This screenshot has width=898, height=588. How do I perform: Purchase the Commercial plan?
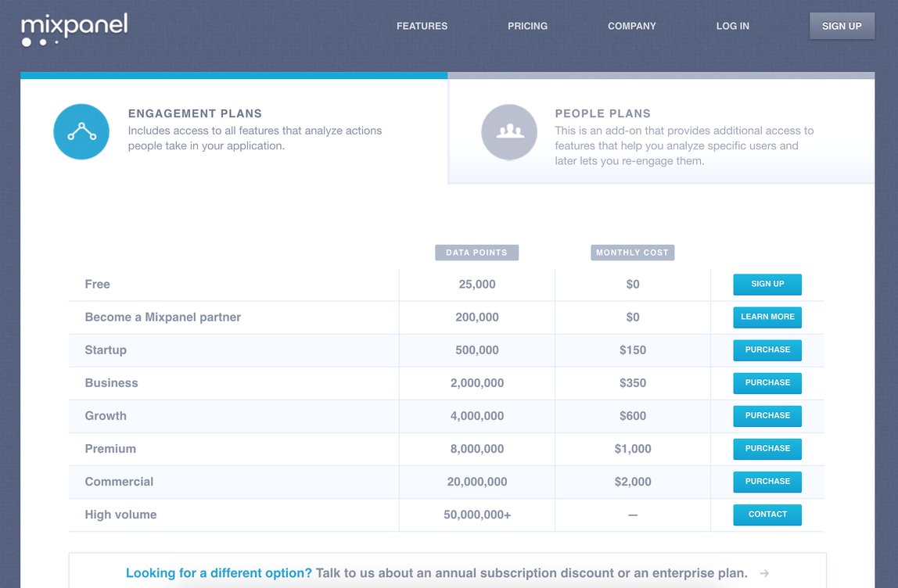point(767,482)
